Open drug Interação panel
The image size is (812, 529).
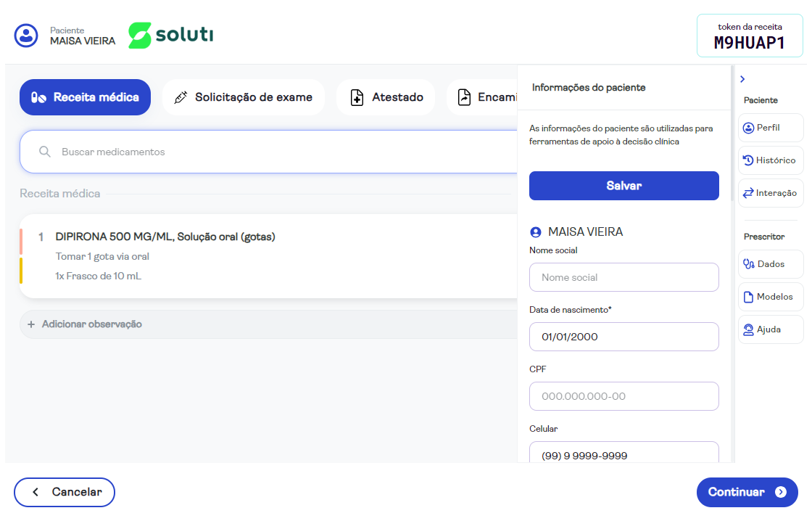click(770, 193)
